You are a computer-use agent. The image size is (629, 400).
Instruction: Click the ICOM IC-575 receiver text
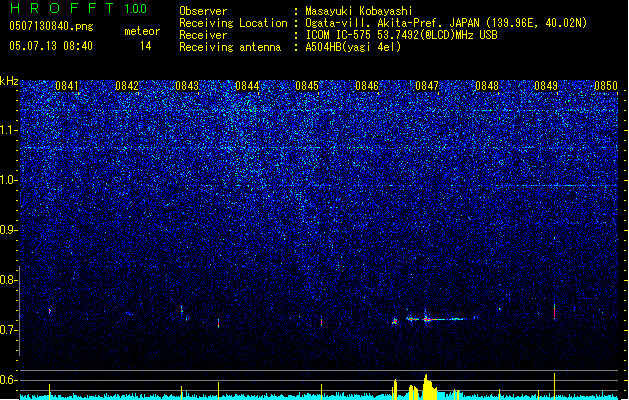click(x=401, y=35)
